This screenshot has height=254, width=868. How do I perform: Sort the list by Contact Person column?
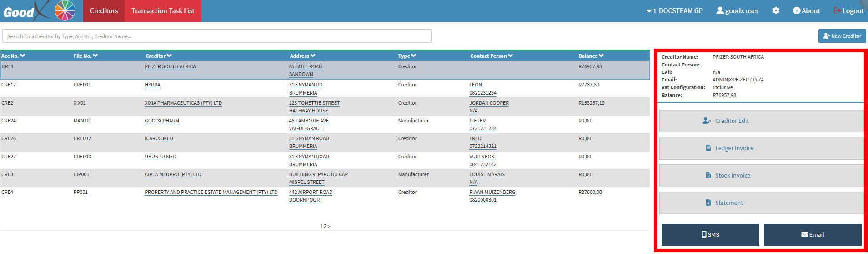(491, 56)
